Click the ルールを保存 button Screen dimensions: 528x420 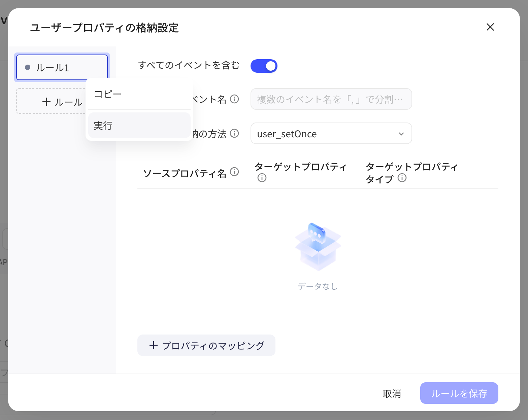459,393
